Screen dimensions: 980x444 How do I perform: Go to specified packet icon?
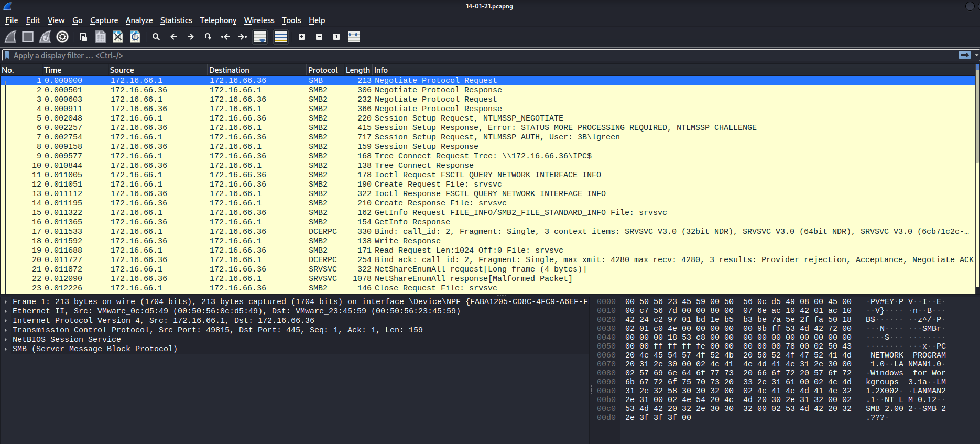208,37
